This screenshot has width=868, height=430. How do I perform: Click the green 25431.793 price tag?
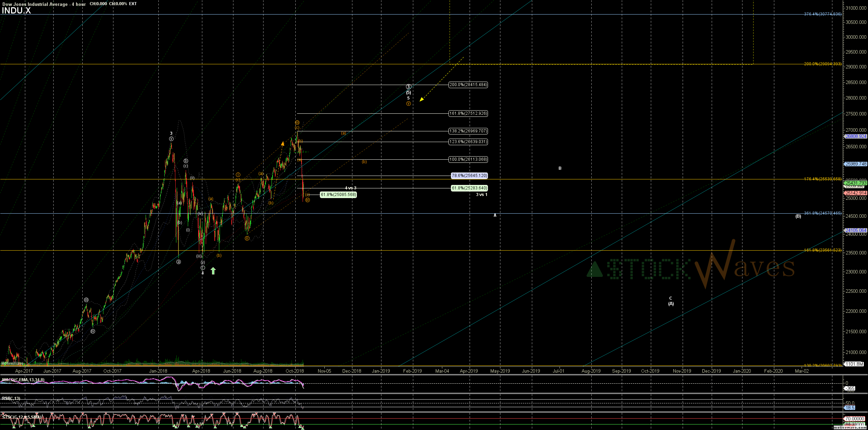tap(856, 183)
